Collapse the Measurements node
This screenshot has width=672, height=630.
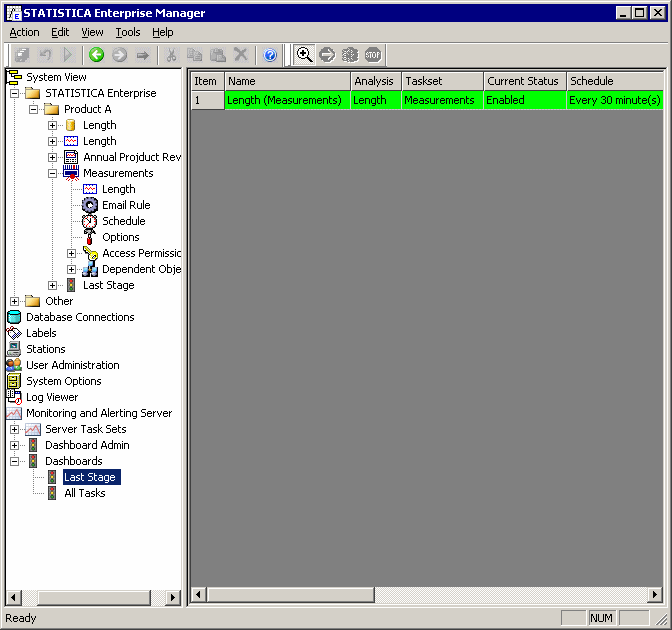[x=52, y=174]
